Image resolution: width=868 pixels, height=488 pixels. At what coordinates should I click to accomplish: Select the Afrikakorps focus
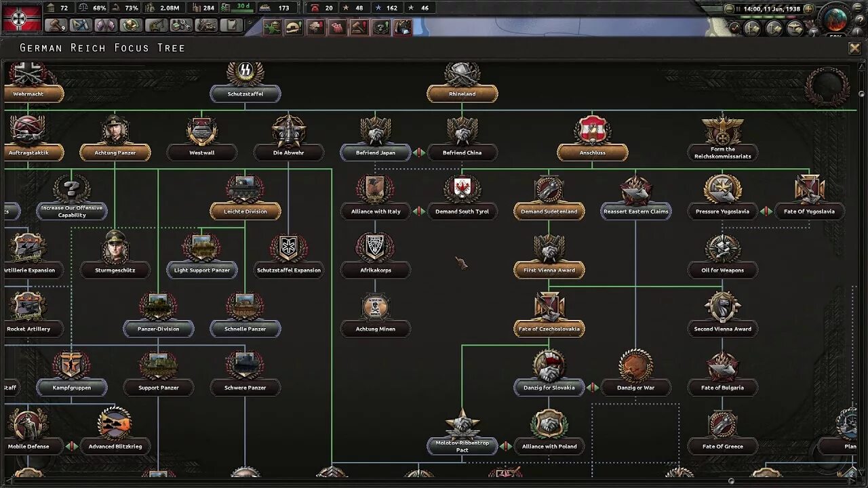(x=376, y=270)
